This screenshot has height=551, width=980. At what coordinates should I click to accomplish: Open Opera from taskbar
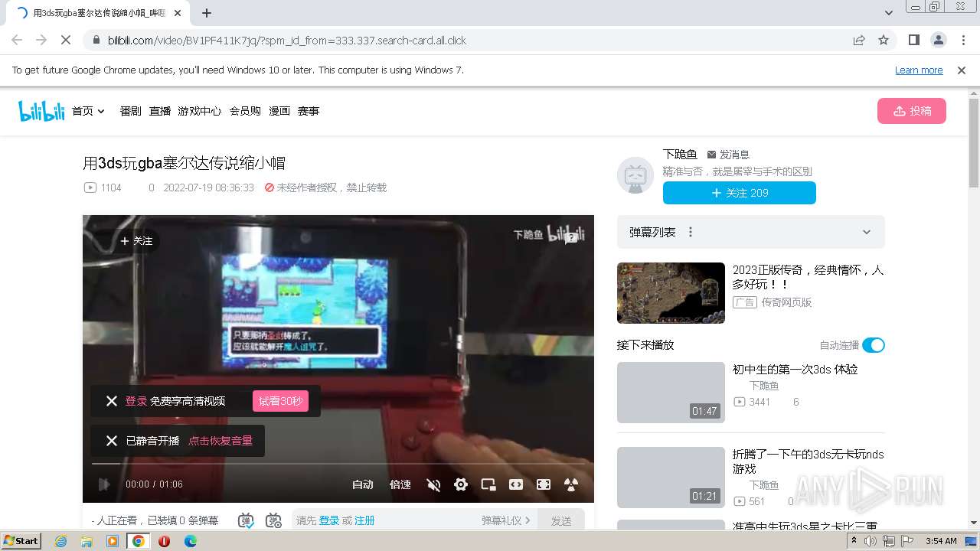point(164,540)
